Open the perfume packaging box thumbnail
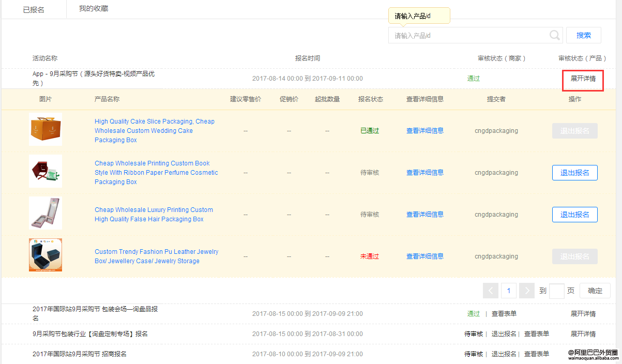The width and height of the screenshot is (622, 364). 45,171
